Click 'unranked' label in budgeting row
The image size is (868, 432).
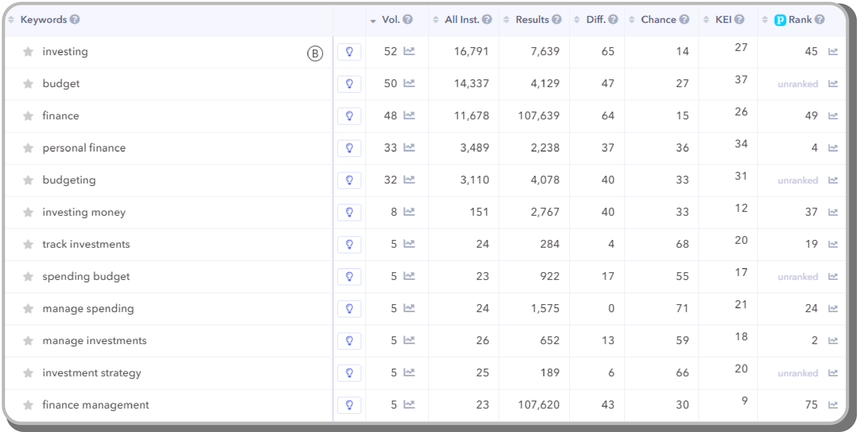[x=798, y=181]
